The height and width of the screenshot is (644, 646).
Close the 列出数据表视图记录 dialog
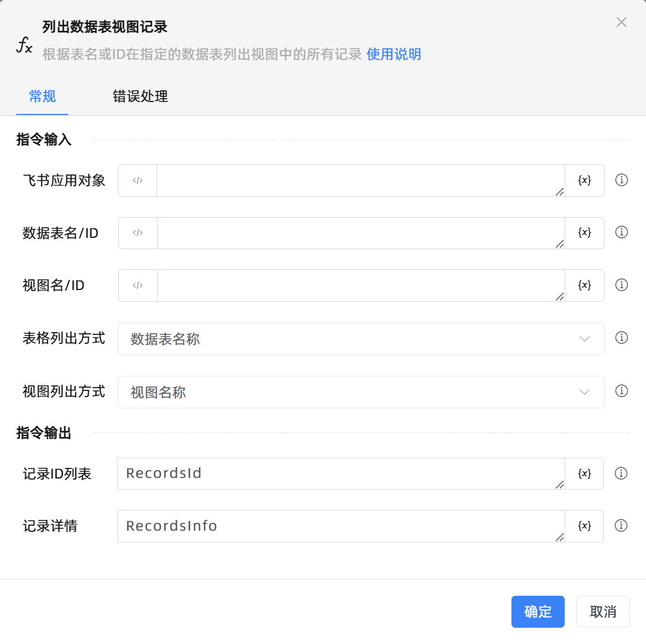pyautogui.click(x=621, y=22)
